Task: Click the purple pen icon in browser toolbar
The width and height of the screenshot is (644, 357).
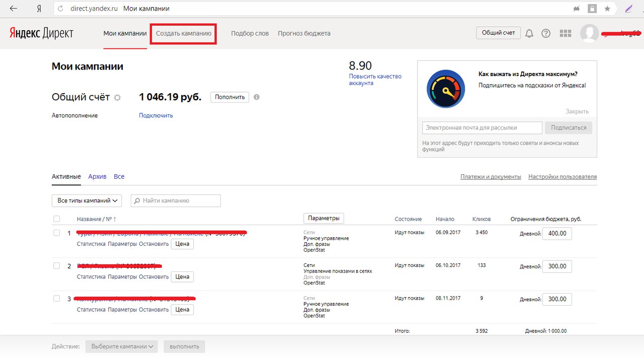Action: [x=628, y=9]
